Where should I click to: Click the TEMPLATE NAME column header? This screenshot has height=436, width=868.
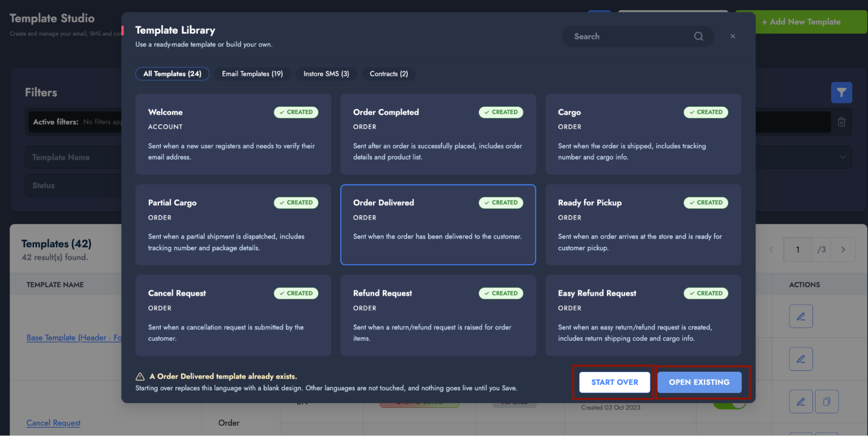[x=55, y=285]
